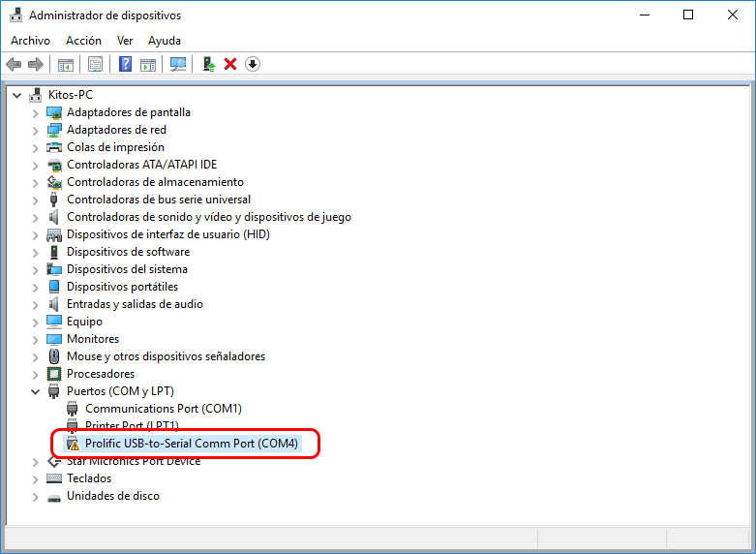Select Controladoras de sonido y vídeo label

(x=209, y=217)
